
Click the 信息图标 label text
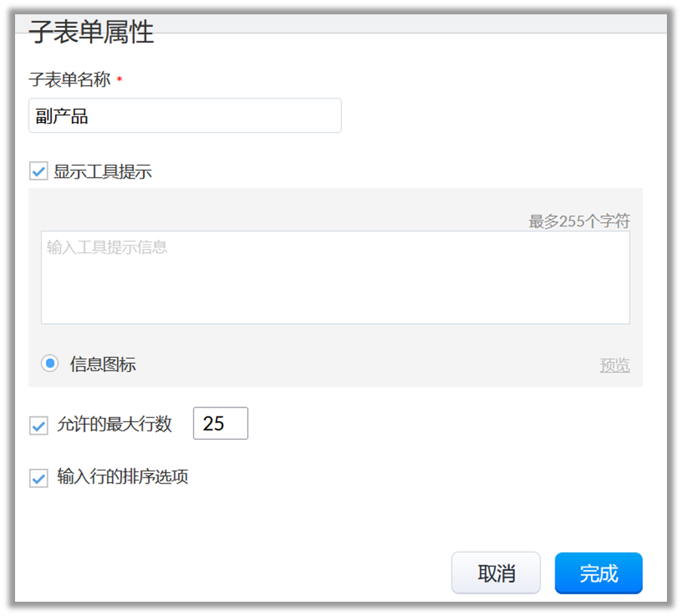coord(102,365)
